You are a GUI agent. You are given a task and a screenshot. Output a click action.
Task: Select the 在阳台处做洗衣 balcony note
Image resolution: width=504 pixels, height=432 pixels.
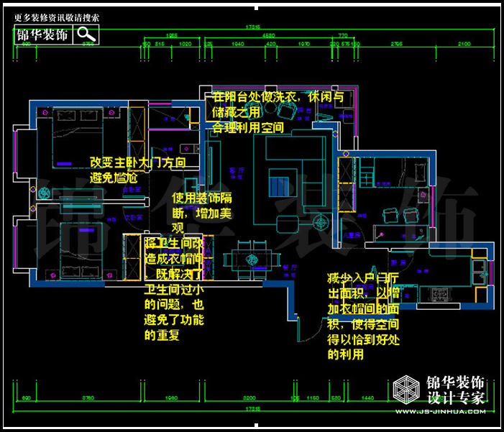click(x=278, y=111)
